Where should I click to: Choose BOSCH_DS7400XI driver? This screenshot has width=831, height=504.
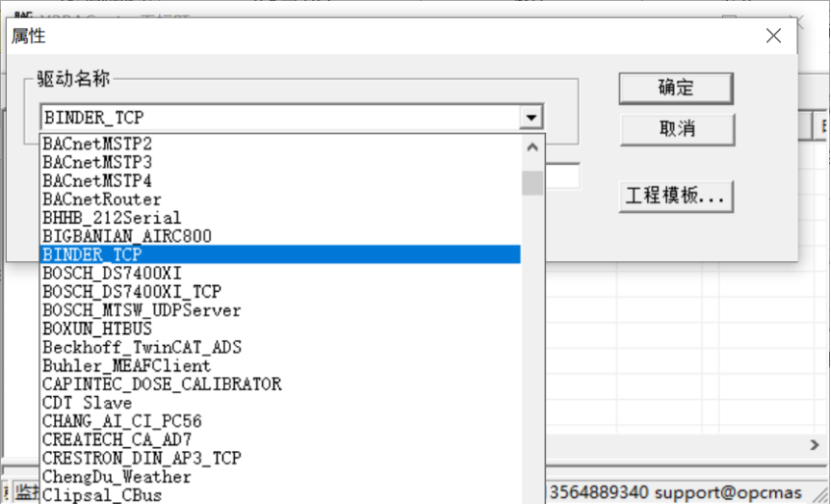(280, 273)
